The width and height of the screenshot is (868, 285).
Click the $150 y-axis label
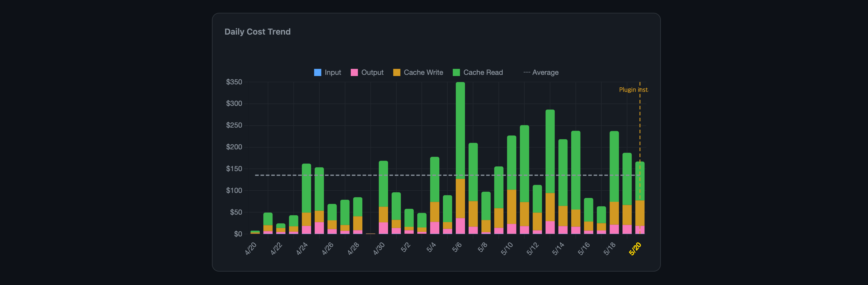[234, 169]
